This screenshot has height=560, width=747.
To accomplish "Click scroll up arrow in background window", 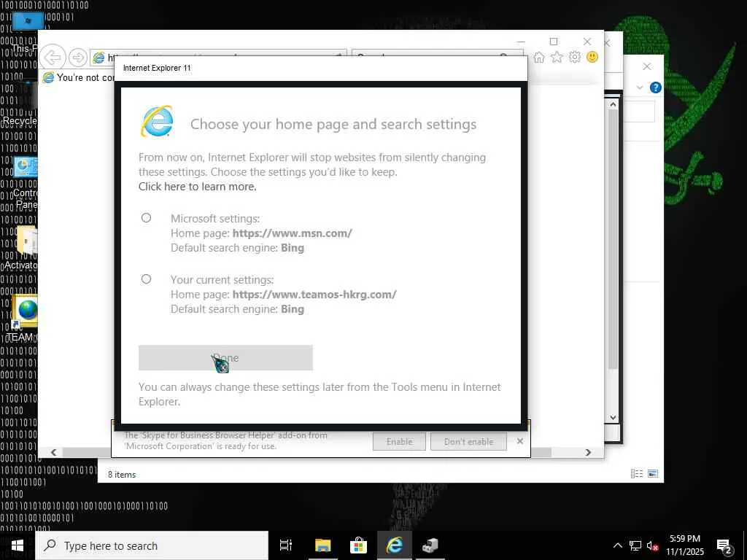I will click(613, 104).
